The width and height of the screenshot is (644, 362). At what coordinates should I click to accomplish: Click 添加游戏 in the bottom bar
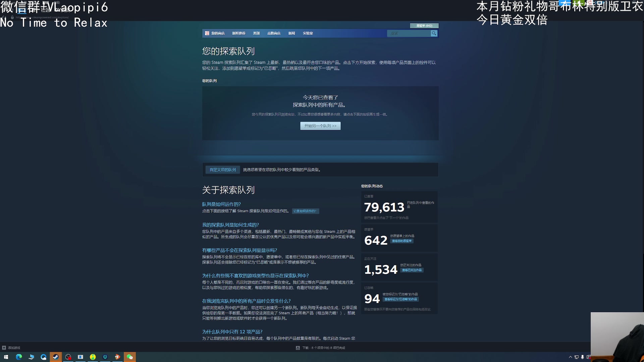click(14, 348)
